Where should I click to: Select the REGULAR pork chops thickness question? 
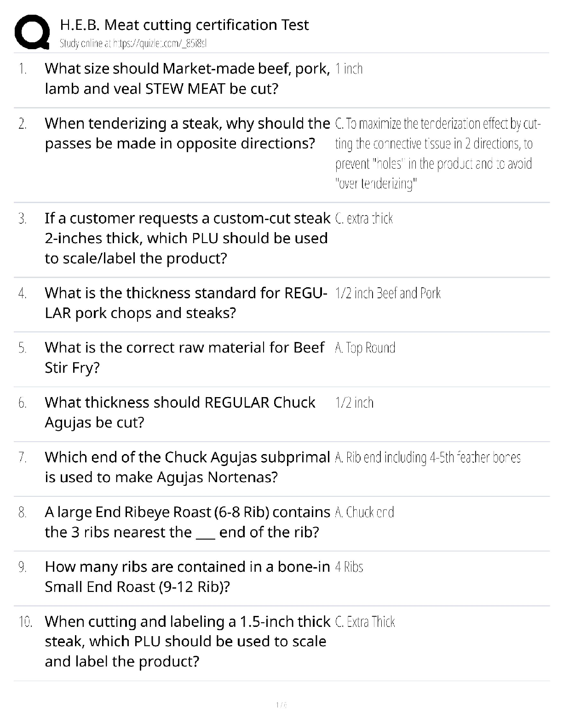click(186, 303)
